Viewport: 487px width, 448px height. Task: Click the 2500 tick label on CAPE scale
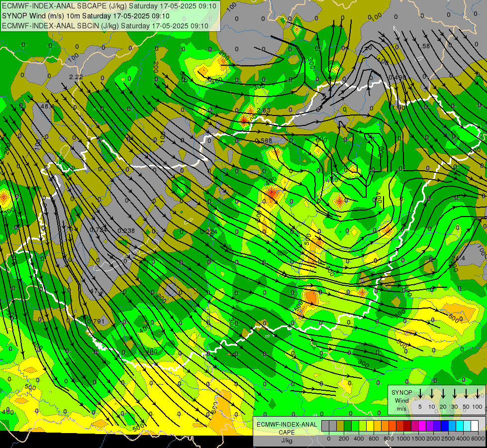click(x=448, y=439)
